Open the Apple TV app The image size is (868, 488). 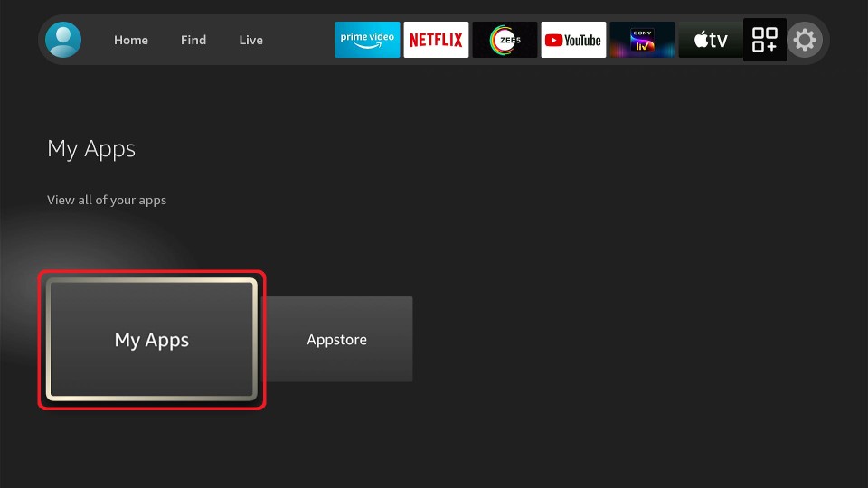(711, 40)
